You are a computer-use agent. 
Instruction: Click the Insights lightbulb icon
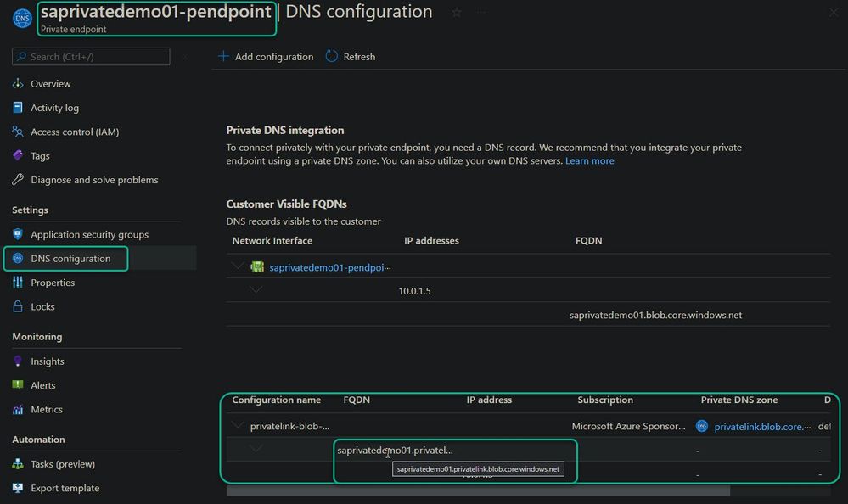(x=18, y=361)
